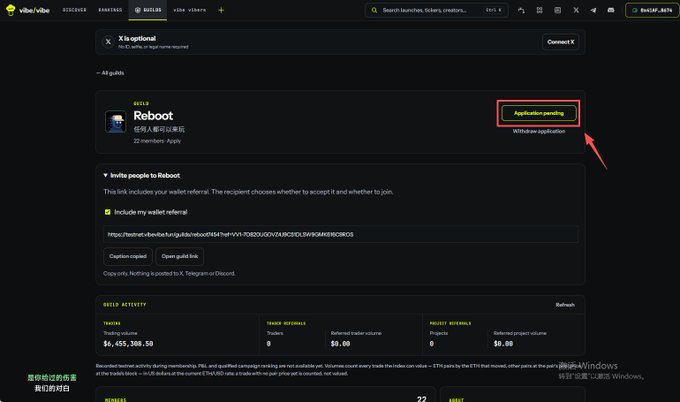This screenshot has width=680, height=402.
Task: Select the GUILDS tab
Action: (x=147, y=10)
